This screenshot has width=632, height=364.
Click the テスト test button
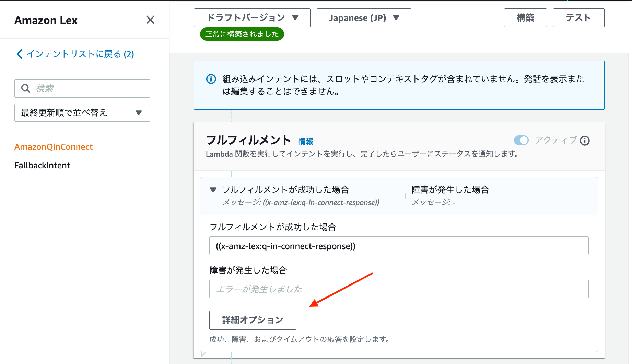coord(578,18)
